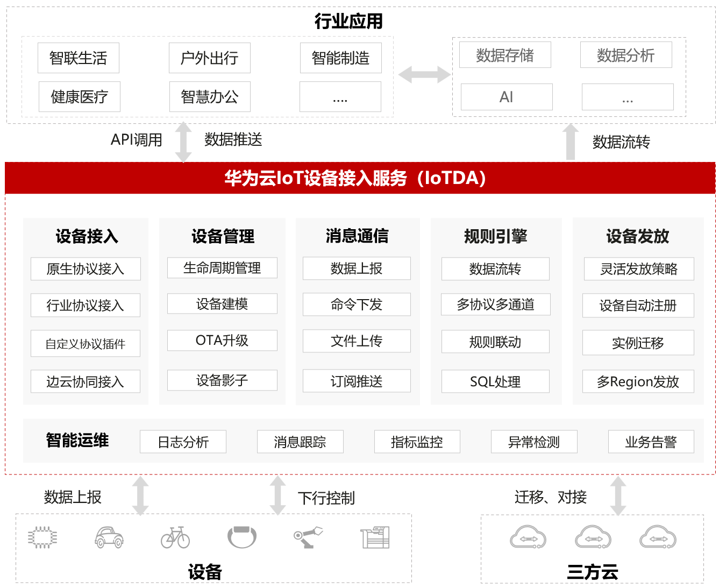Click the 设备影子 item
This screenshot has width=719, height=588.
click(222, 380)
